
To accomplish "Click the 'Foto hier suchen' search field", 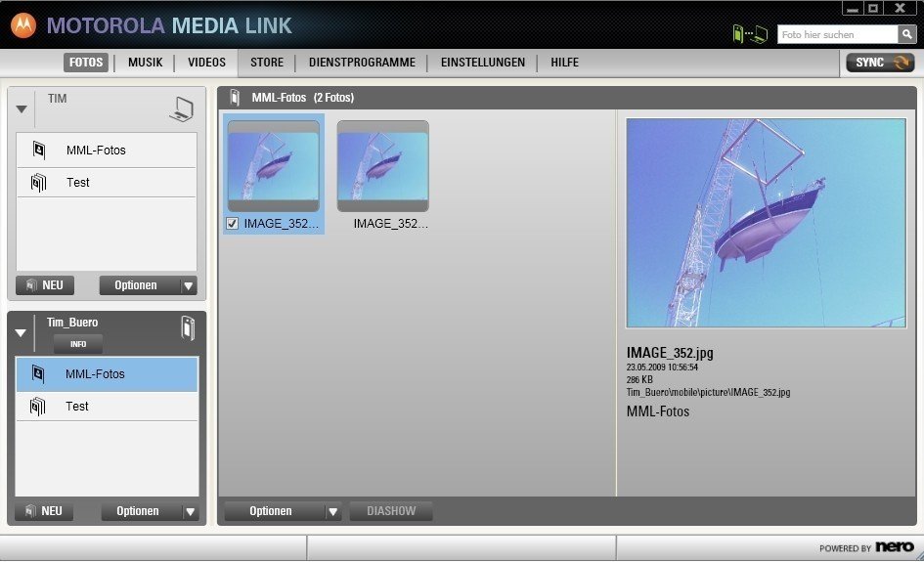I will coord(837,34).
